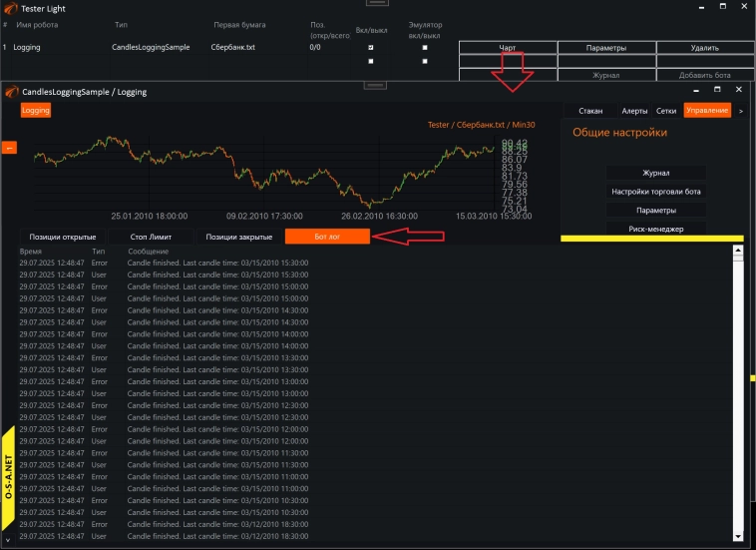Image resolution: width=756 pixels, height=550 pixels.
Task: Expand more tabs with the > arrow
Action: click(740, 111)
